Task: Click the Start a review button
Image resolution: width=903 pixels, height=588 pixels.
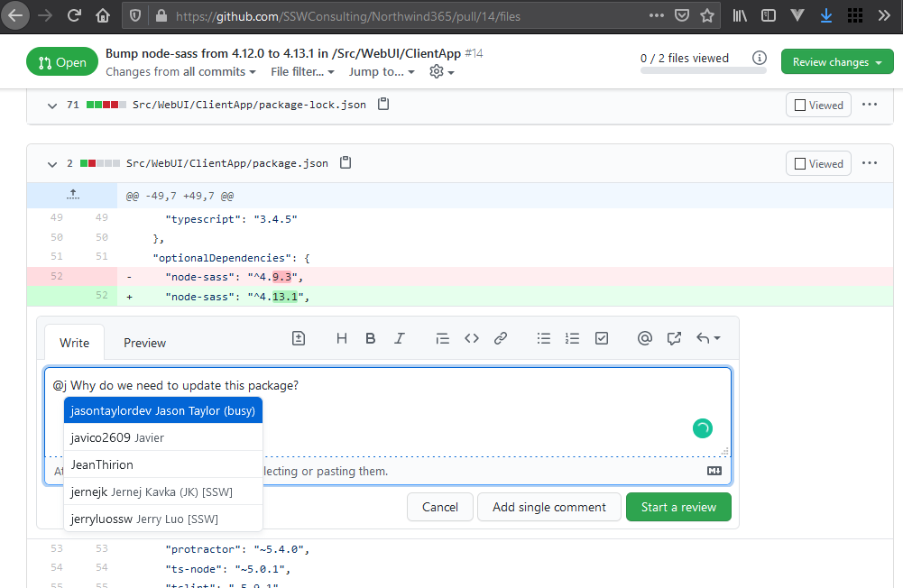Action: tap(677, 507)
